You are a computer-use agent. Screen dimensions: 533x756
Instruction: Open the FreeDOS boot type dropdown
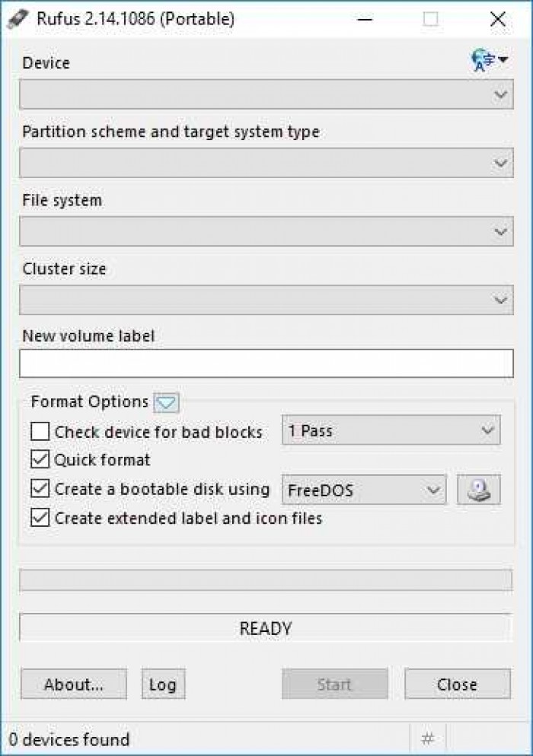pos(363,490)
